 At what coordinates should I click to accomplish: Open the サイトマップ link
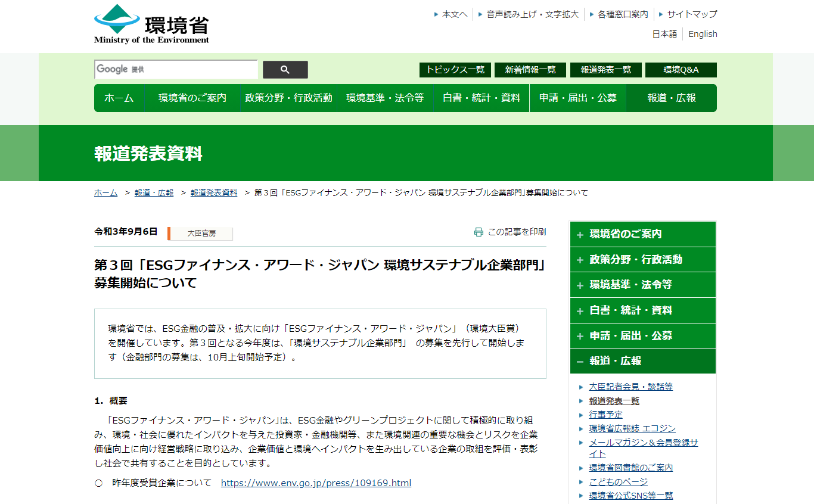[691, 14]
